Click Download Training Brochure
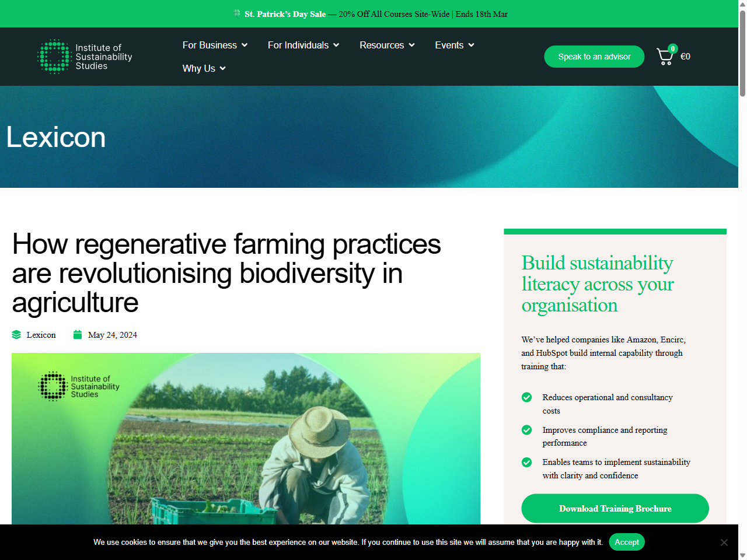Screen dimensions: 747x560 [615, 508]
